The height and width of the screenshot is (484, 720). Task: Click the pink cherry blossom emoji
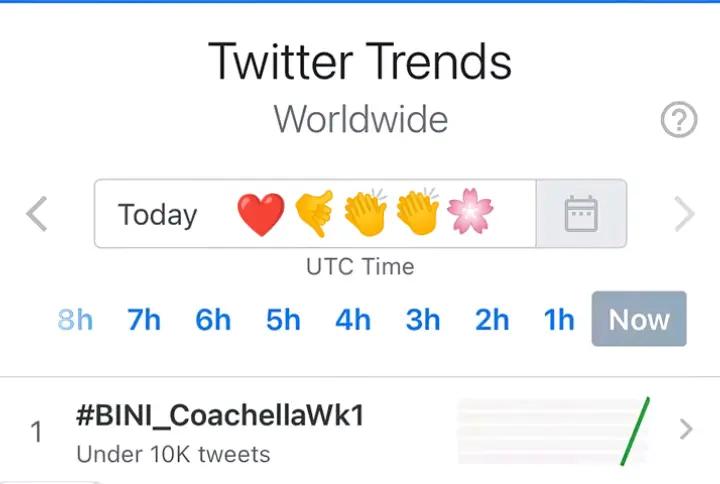pyautogui.click(x=470, y=211)
